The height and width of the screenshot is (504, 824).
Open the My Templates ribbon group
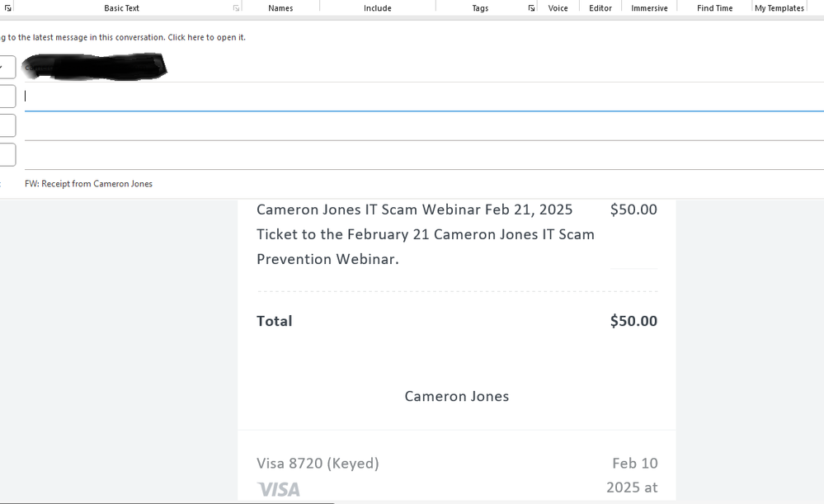click(779, 8)
